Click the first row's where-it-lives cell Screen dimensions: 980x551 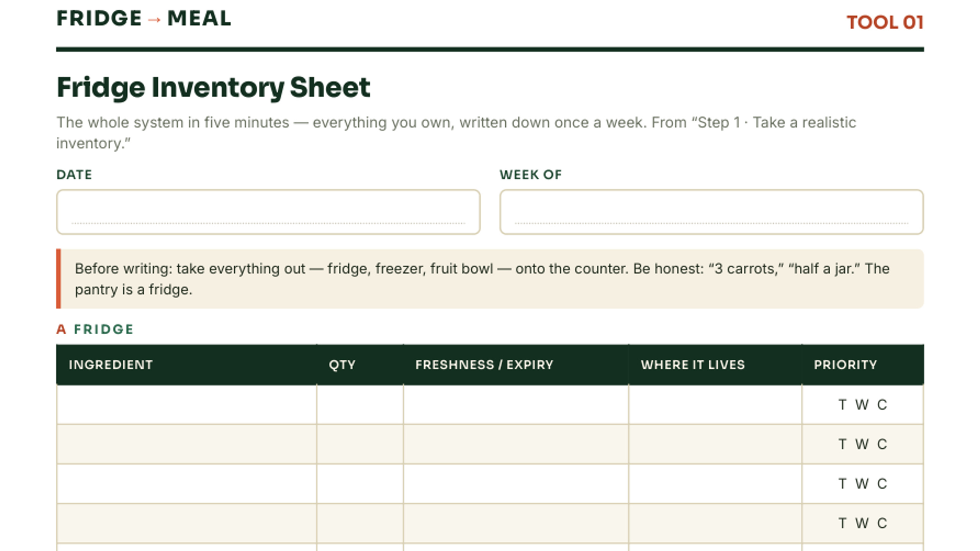point(715,405)
